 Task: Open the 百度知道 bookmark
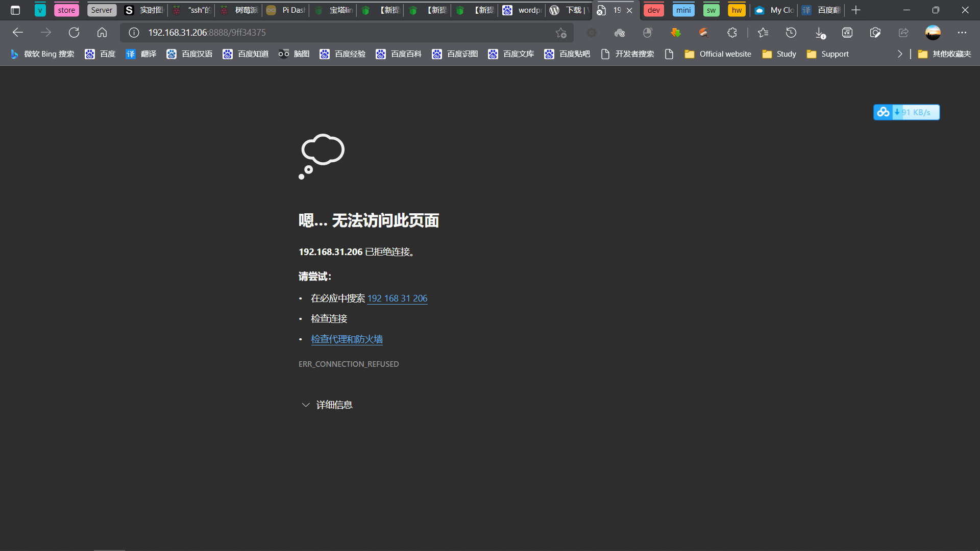tap(246, 54)
